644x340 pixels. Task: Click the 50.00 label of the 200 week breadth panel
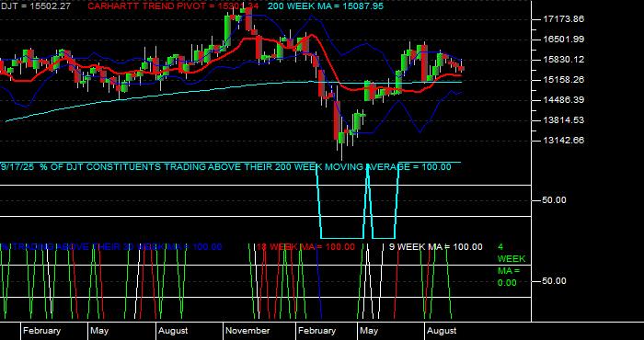[554, 200]
